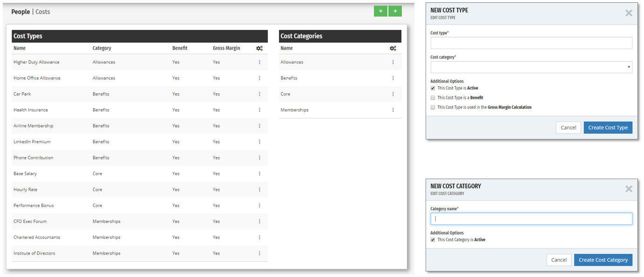Click the Category column header
This screenshot has width=644, height=277.
tap(102, 48)
